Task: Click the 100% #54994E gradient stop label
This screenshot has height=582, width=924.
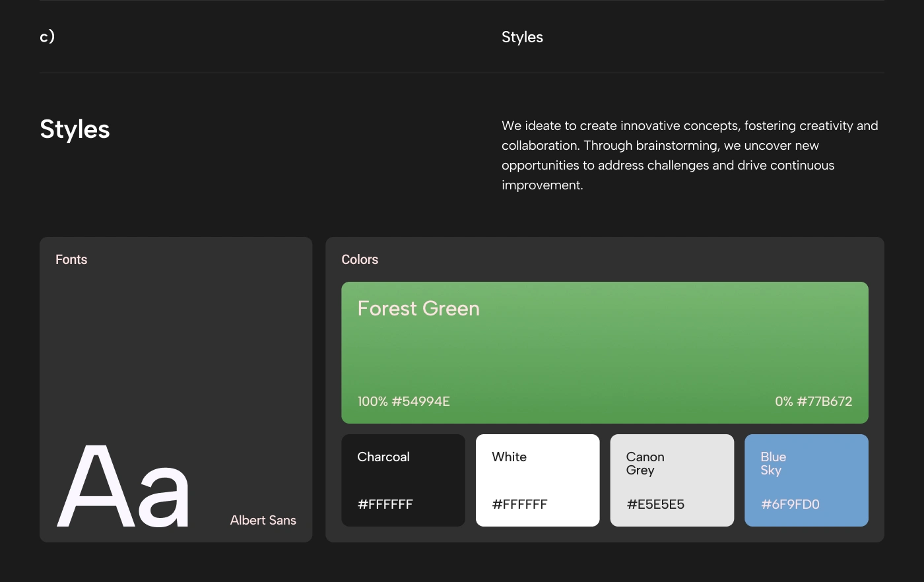Action: [404, 401]
